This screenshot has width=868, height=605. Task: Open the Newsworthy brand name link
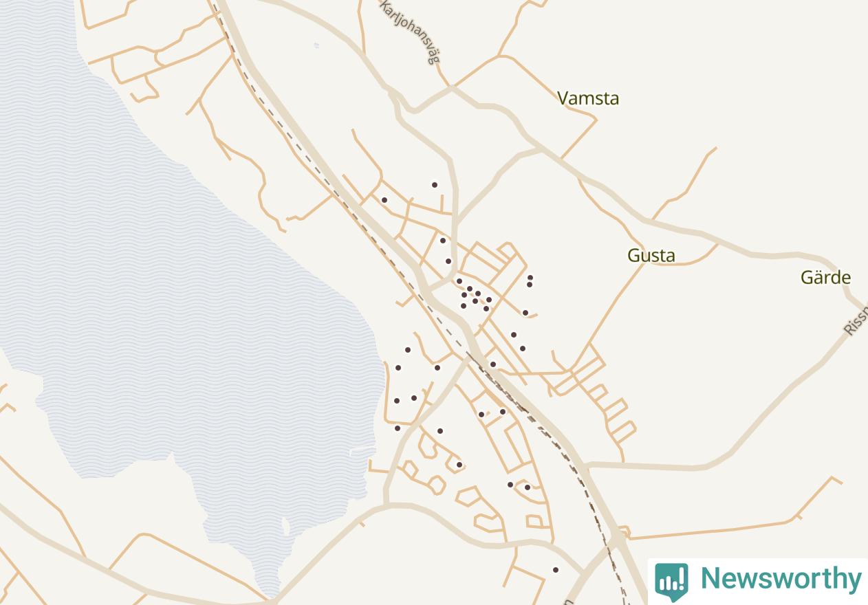(781, 579)
